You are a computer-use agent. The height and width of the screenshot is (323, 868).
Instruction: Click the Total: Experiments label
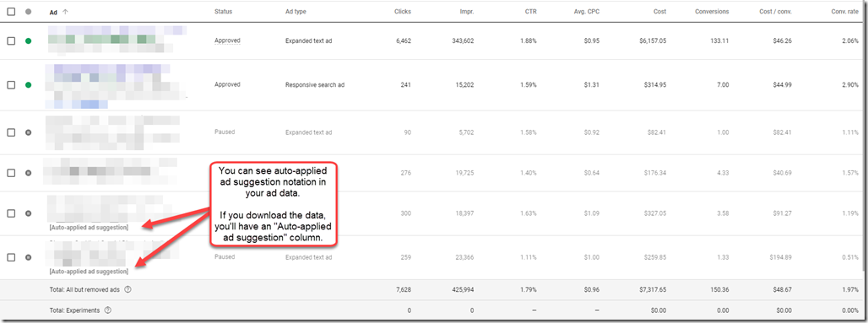pos(75,310)
